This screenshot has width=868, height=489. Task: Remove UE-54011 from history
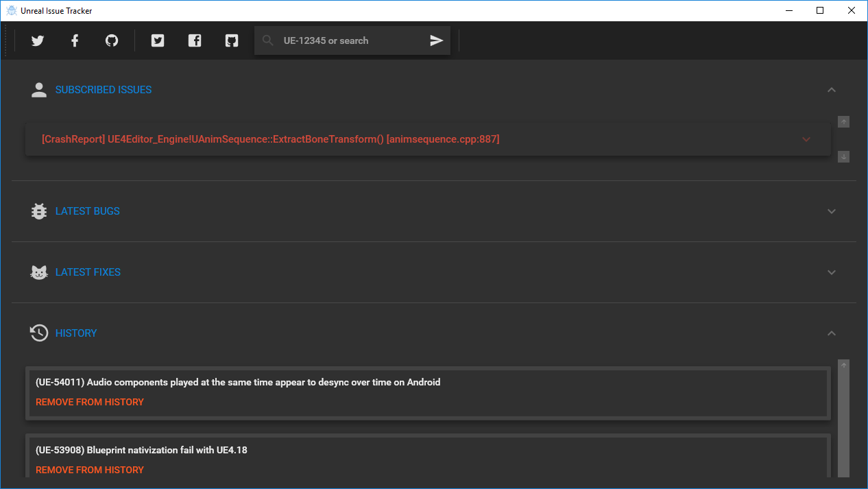90,402
